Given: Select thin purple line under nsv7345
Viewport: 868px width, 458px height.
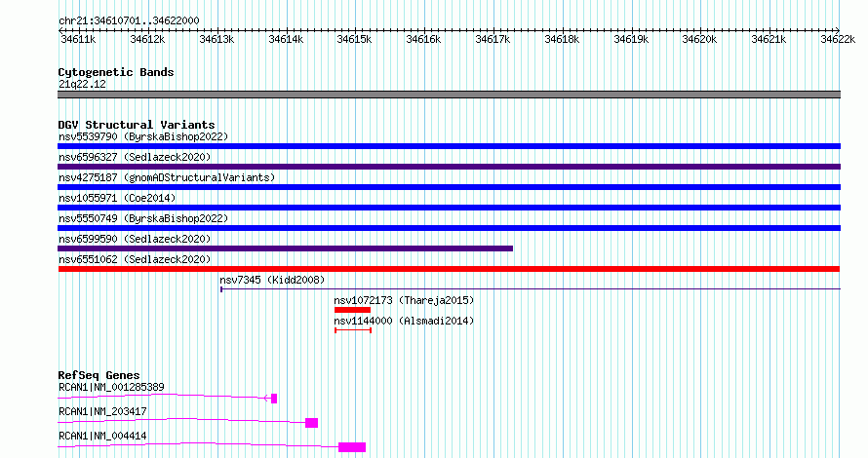Looking at the screenshot, I should pos(531,288).
